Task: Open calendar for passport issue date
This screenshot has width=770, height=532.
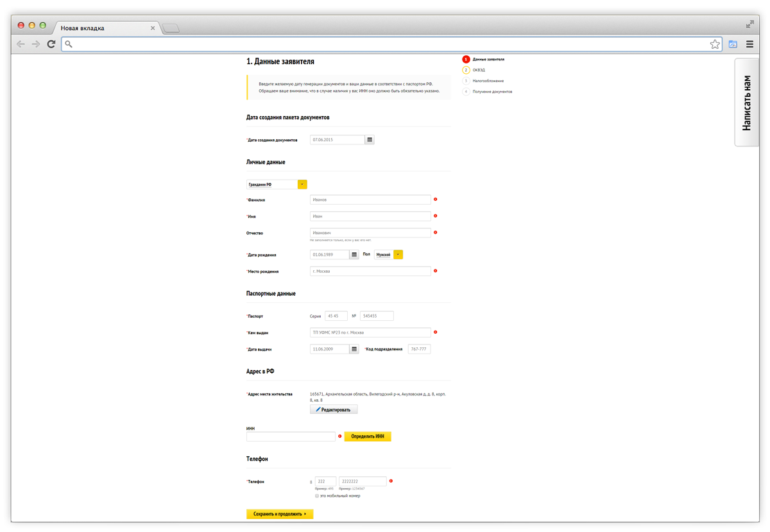Action: (x=354, y=349)
